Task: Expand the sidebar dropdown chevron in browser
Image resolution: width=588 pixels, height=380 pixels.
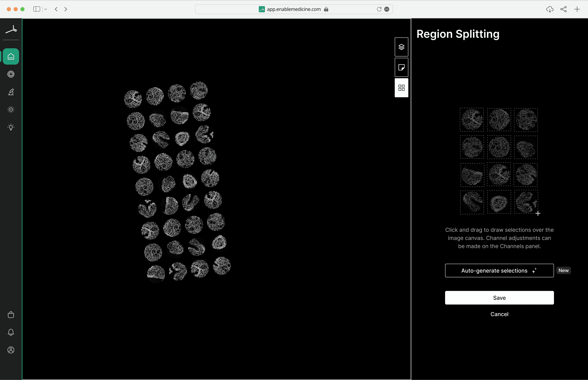Action: coord(46,9)
